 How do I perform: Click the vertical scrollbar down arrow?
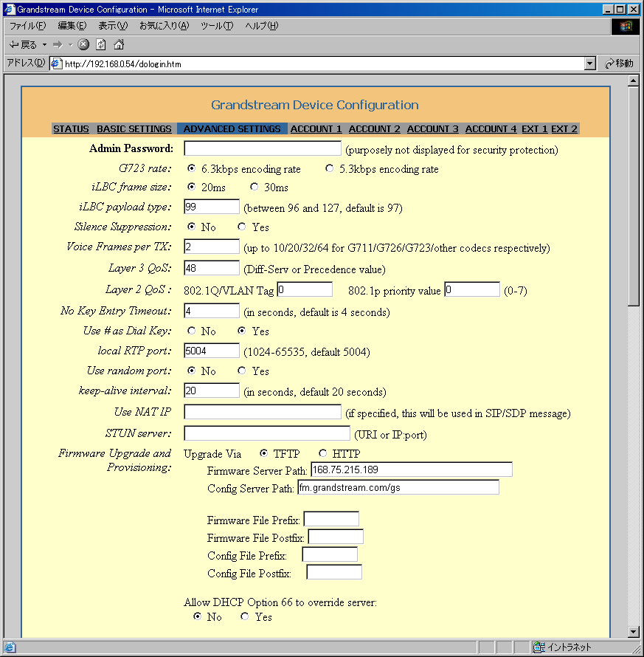(x=633, y=631)
